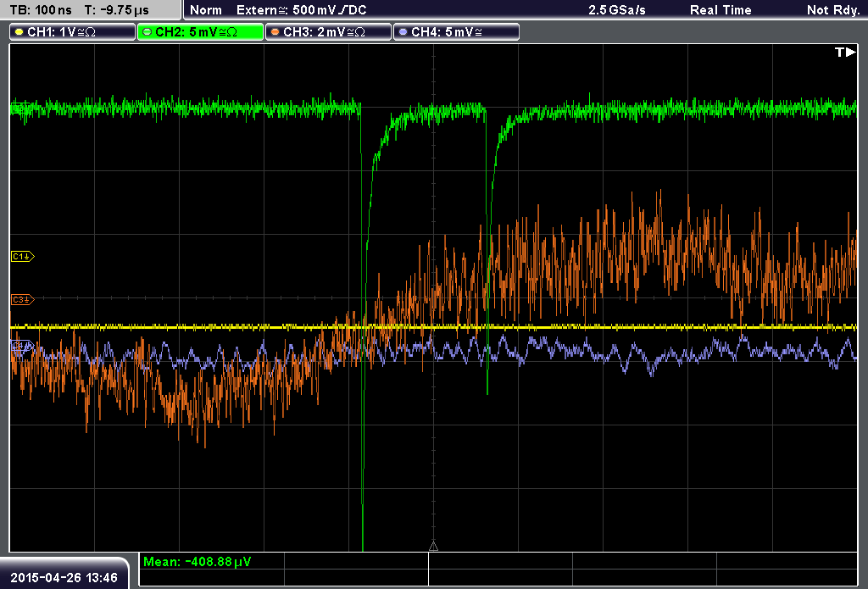The width and height of the screenshot is (868, 589).
Task: Click the trigger time position triangle marker
Action: coord(433,547)
